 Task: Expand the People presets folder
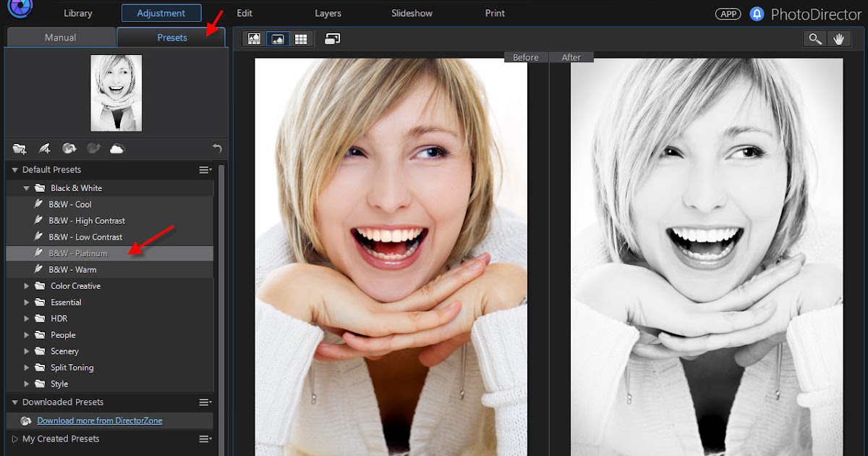27,334
